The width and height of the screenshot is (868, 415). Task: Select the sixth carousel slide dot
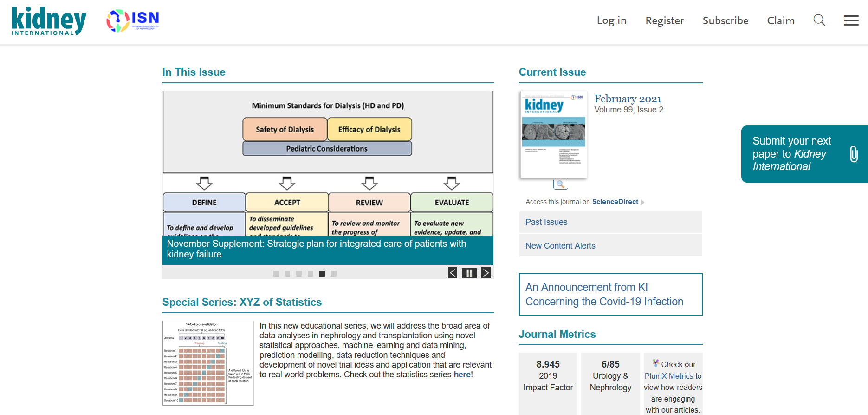click(x=334, y=274)
